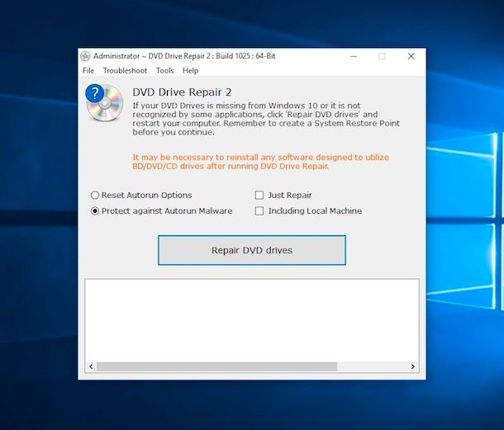Click the 'DVD Drive Repair 2' heading
The height and width of the screenshot is (430, 504).
(182, 92)
